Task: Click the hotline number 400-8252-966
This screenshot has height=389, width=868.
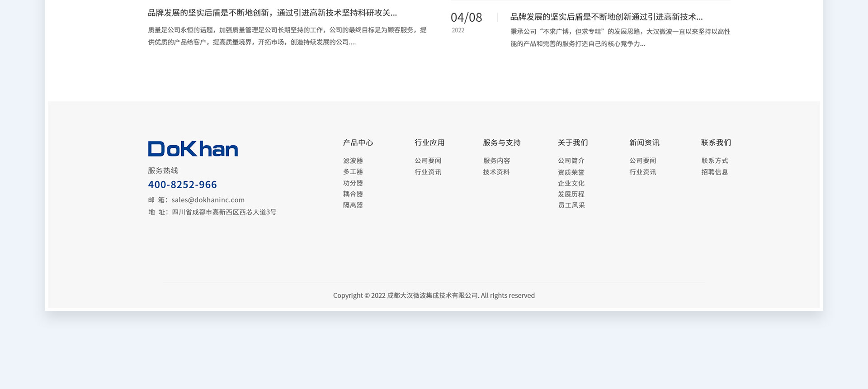Action: pos(182,185)
